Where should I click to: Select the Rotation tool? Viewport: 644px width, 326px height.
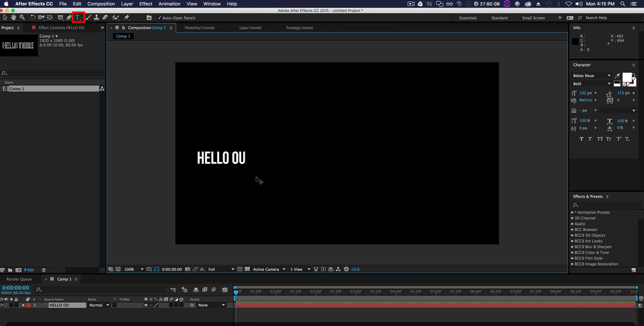(x=33, y=18)
